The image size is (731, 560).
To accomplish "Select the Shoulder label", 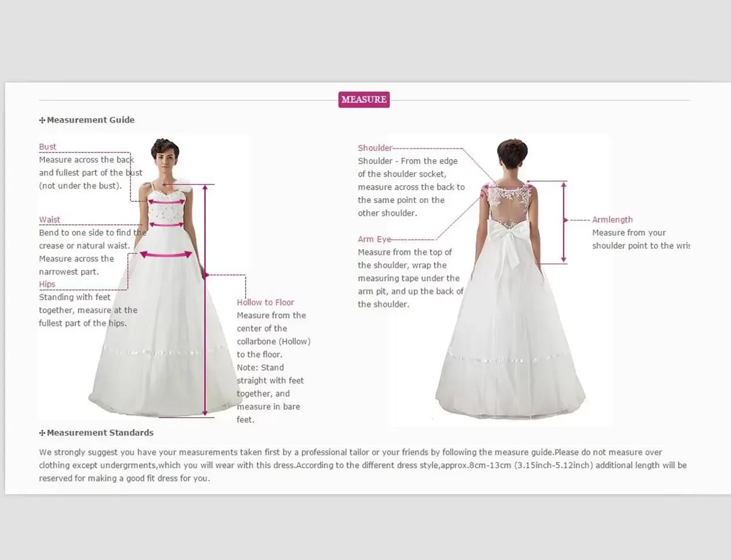I will (375, 148).
